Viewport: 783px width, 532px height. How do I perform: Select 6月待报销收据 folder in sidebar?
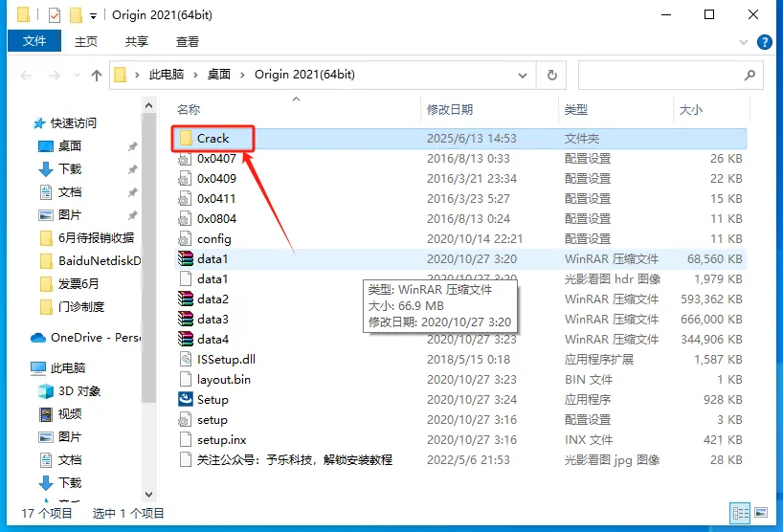point(87,238)
